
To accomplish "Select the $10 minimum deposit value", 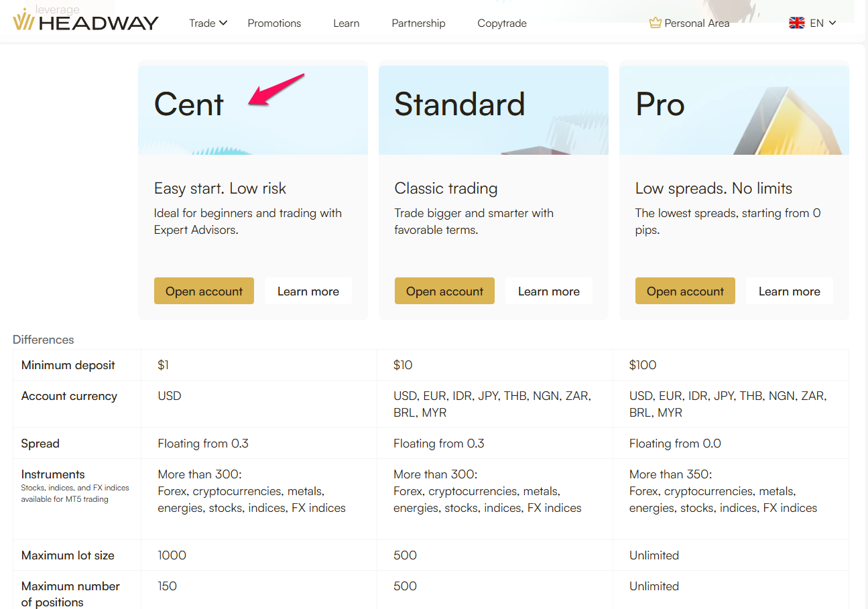I will [x=403, y=365].
